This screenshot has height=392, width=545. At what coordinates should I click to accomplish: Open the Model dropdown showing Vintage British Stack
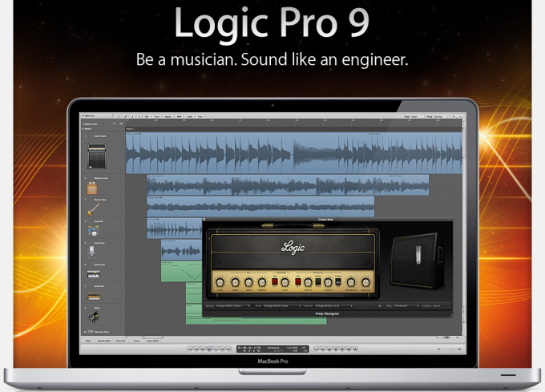[x=233, y=305]
